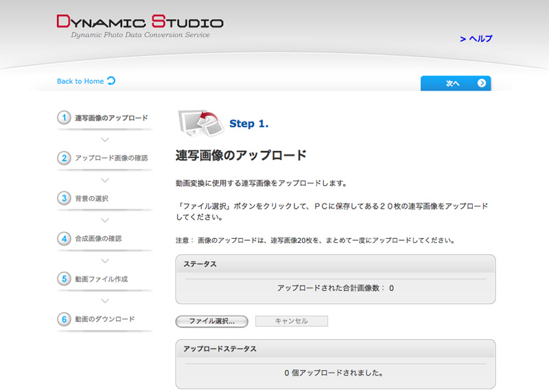Click the キャンセル cancel button
The width and height of the screenshot is (549, 392).
point(291,321)
